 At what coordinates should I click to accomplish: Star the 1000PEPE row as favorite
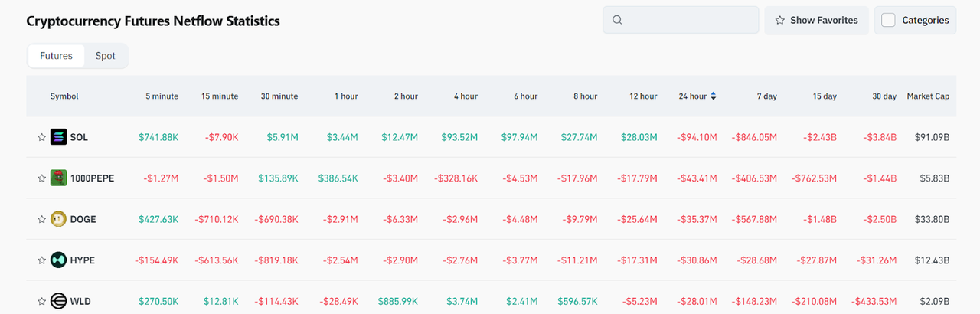coord(42,178)
